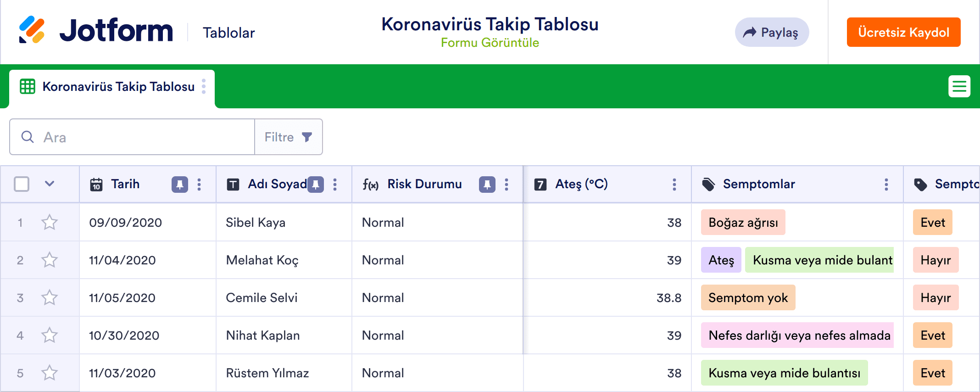980x392 pixels.
Task: Star the Nihat Kaplan row
Action: (x=50, y=336)
